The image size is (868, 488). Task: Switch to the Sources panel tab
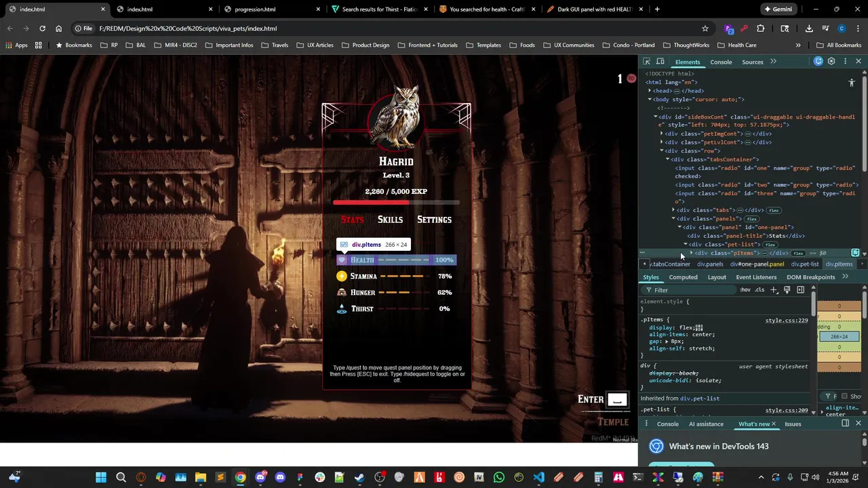pos(752,62)
